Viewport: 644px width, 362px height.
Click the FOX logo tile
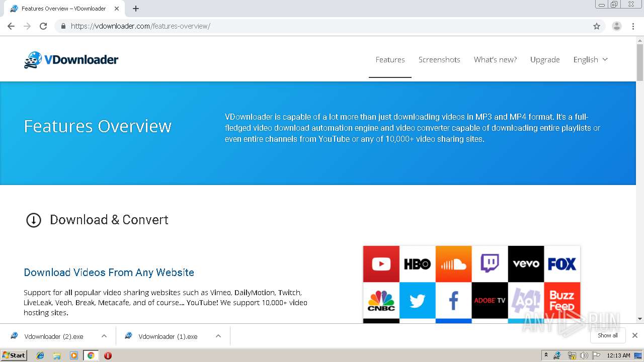pos(562,264)
